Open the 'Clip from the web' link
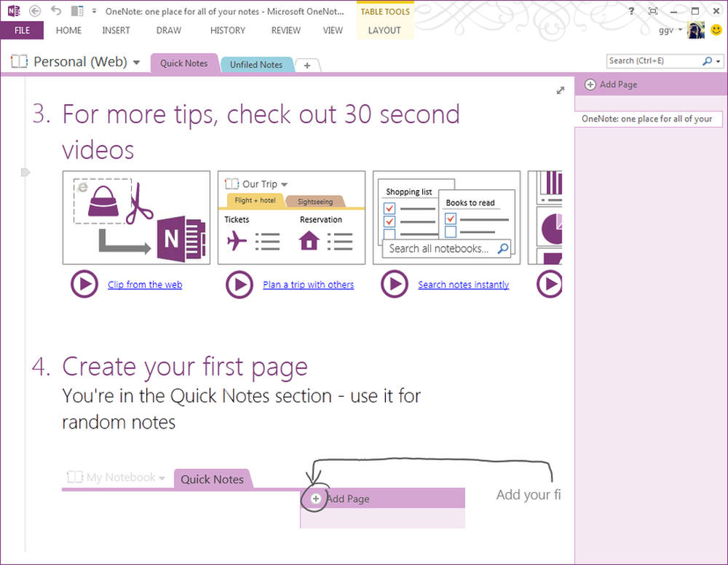The width and height of the screenshot is (728, 565). (145, 285)
